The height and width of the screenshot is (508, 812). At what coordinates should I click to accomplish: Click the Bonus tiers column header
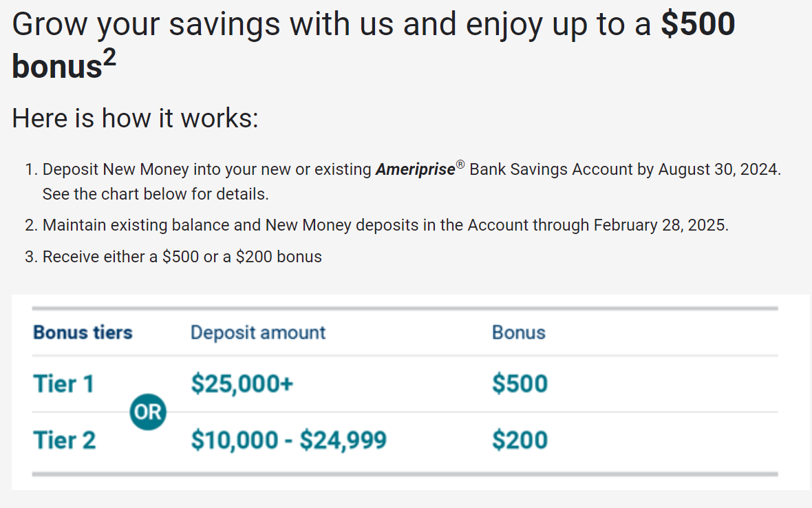pyautogui.click(x=83, y=332)
